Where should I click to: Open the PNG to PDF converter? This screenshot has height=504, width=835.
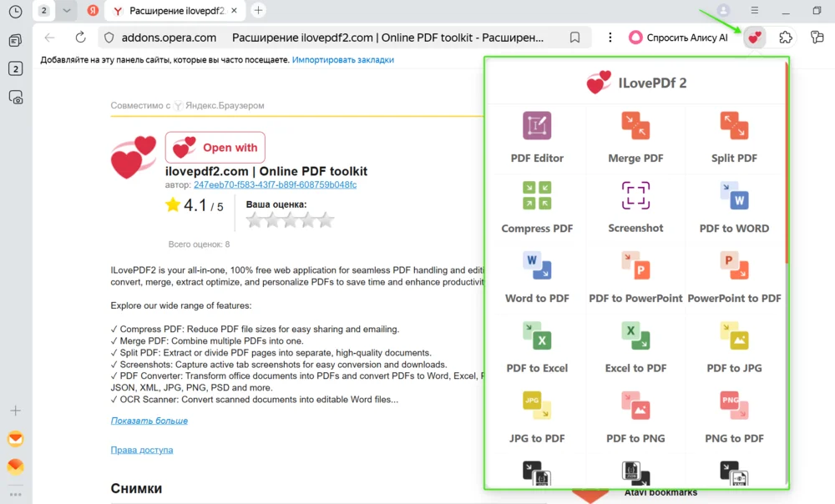pyautogui.click(x=734, y=418)
